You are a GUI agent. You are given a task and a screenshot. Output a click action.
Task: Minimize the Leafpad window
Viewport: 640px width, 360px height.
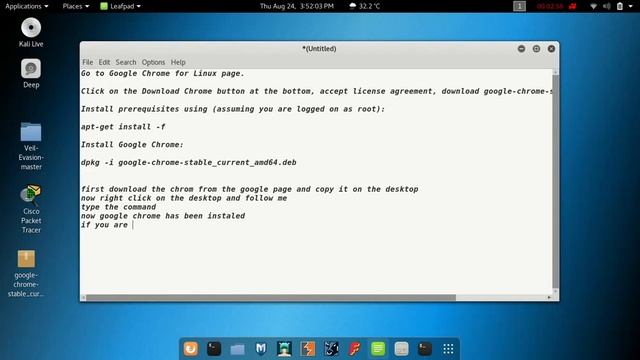[x=521, y=49]
